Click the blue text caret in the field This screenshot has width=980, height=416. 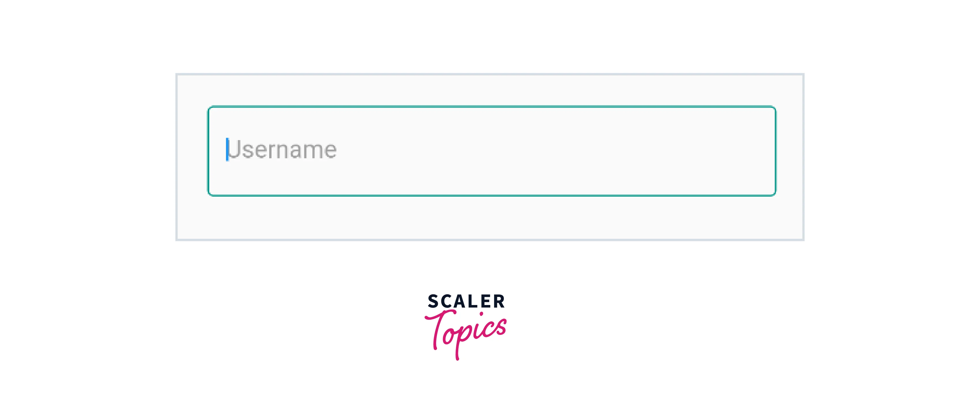(227, 150)
